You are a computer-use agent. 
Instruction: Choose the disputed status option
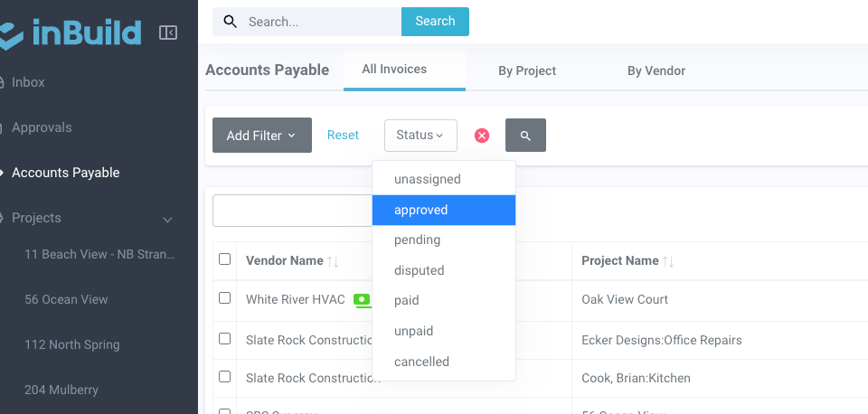click(419, 270)
